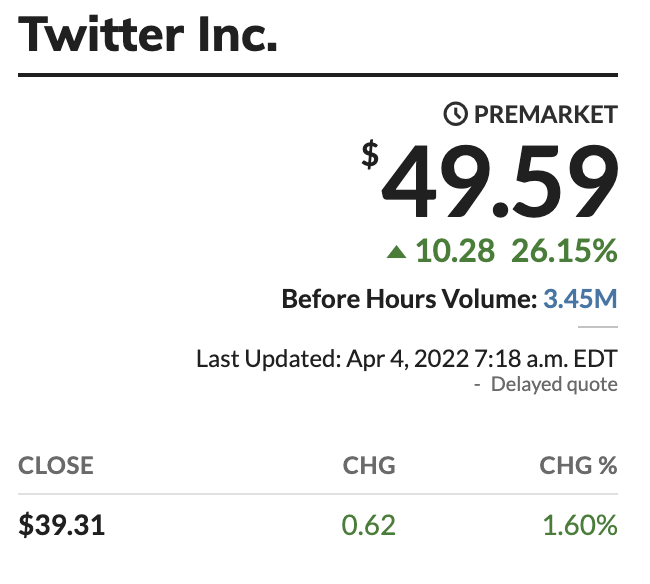Click the dollar sign symbol by the price
Screen dimensions: 650x584
370,155
